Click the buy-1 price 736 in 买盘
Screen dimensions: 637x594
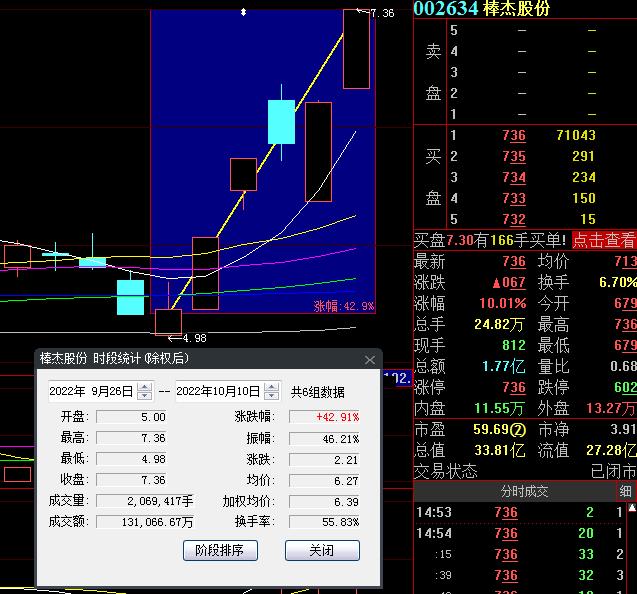pyautogui.click(x=514, y=136)
